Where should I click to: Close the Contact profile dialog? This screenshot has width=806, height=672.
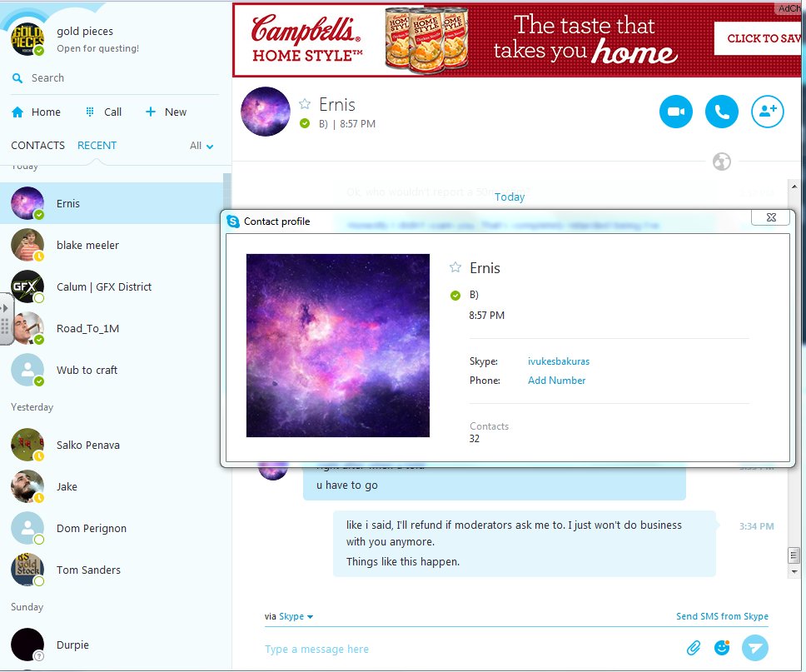pyautogui.click(x=770, y=217)
